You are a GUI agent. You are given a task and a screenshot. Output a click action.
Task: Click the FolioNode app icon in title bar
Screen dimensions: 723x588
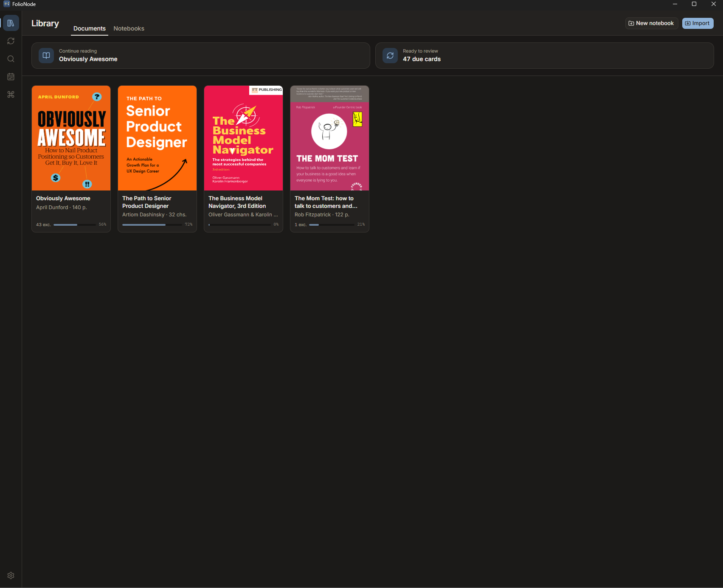pos(6,4)
